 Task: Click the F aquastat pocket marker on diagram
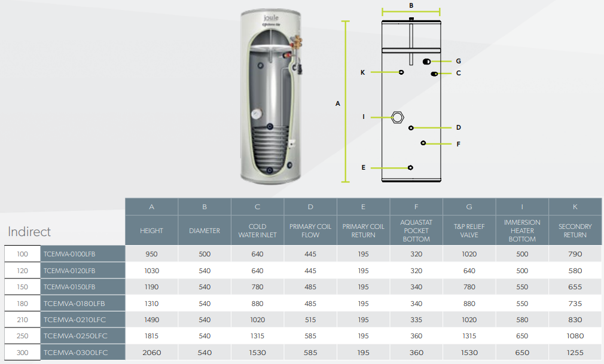click(x=423, y=143)
